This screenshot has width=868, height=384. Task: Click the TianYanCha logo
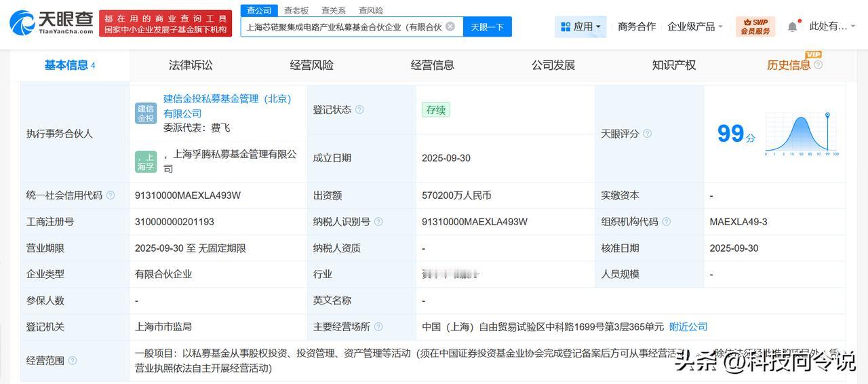coord(51,22)
